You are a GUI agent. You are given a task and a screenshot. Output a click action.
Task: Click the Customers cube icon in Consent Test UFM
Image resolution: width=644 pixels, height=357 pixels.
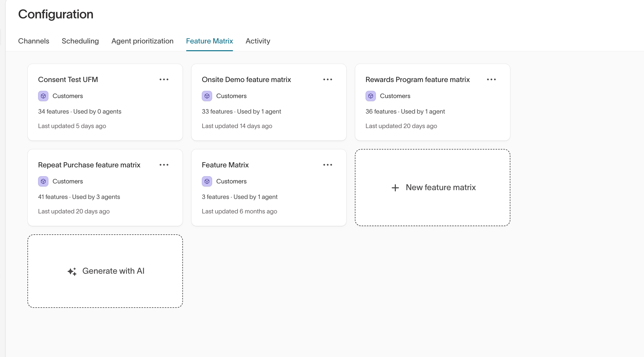pyautogui.click(x=43, y=96)
